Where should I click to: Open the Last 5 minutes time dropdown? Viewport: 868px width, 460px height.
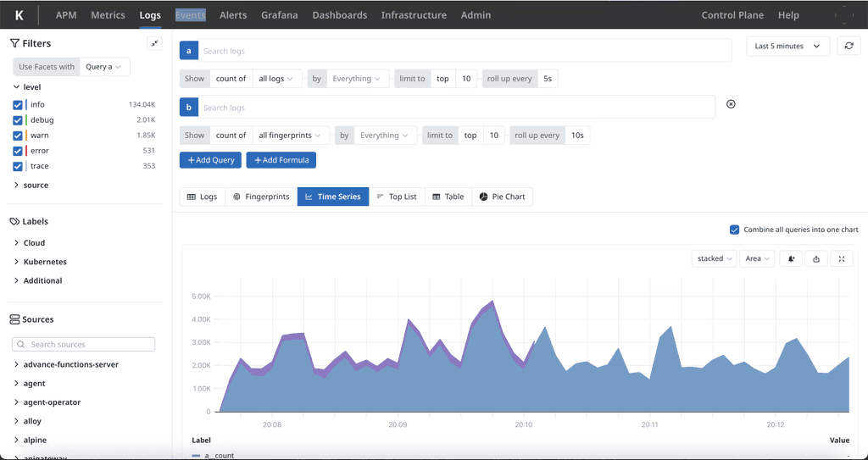pyautogui.click(x=787, y=46)
